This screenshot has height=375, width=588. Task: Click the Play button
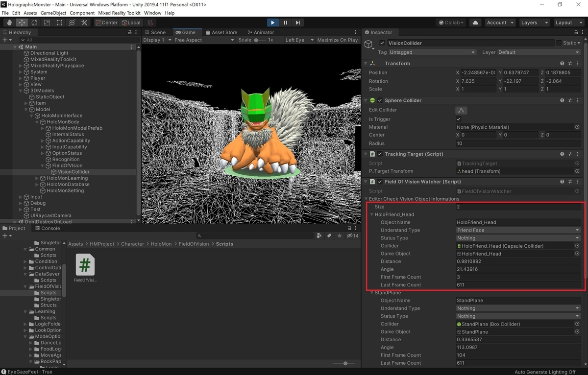[272, 23]
